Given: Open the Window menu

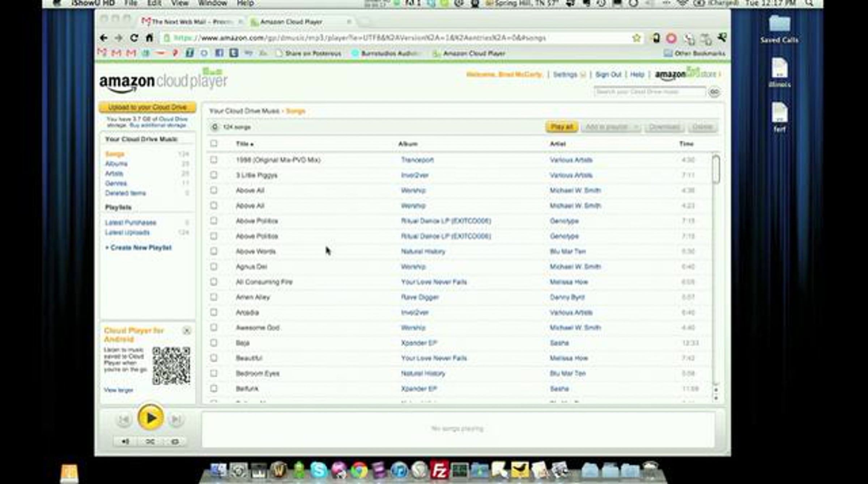Looking at the screenshot, I should [213, 3].
